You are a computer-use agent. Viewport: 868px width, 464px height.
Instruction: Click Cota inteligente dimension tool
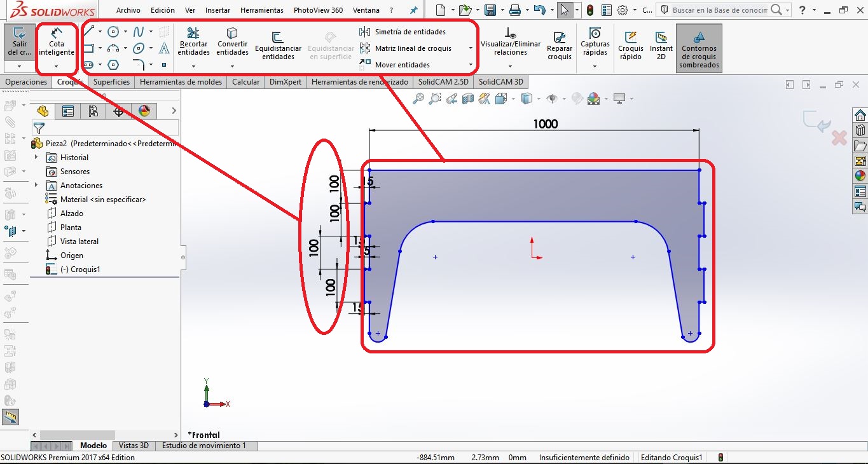[57, 41]
